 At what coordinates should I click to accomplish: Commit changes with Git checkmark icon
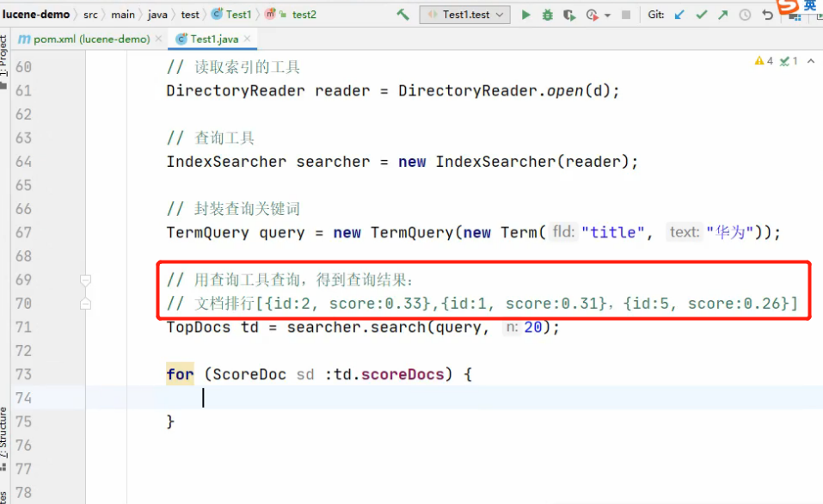[x=701, y=15]
